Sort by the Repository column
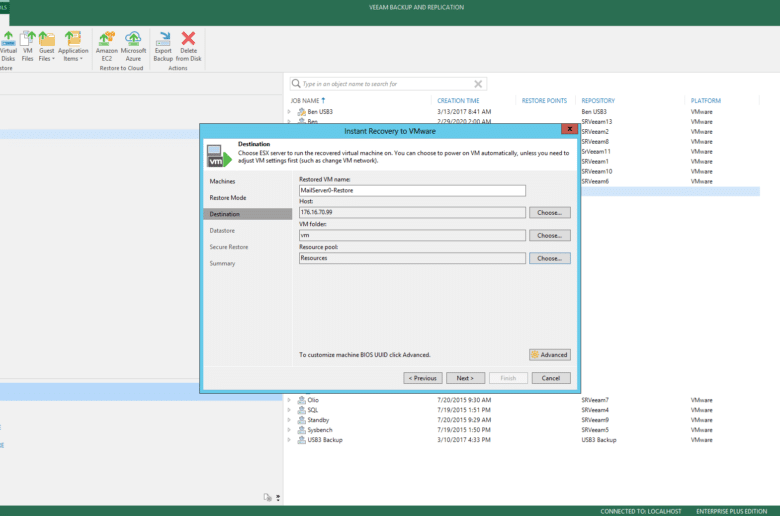Screen dimensions: 780x516 [x=598, y=101]
